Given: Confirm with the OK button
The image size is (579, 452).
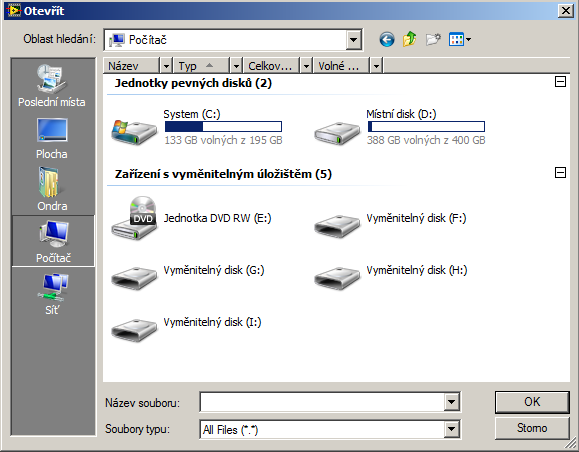Looking at the screenshot, I should coord(532,402).
